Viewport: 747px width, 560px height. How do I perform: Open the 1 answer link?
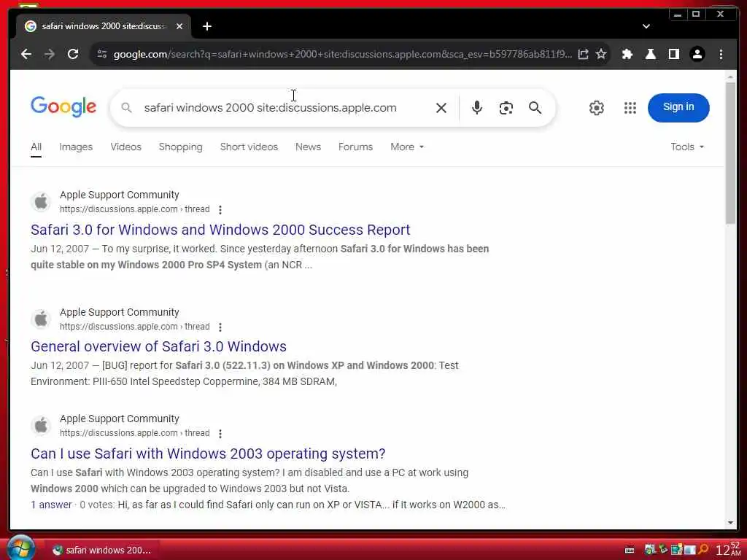tap(51, 505)
